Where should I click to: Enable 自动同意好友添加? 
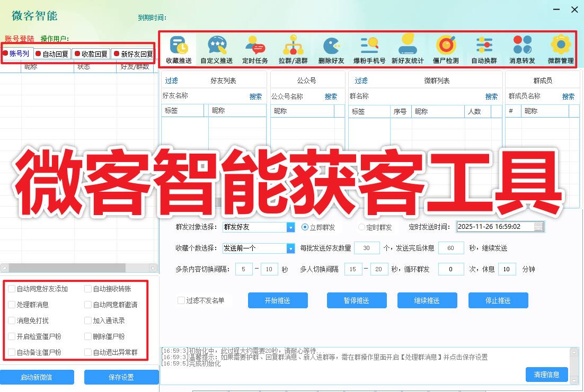tap(12, 289)
